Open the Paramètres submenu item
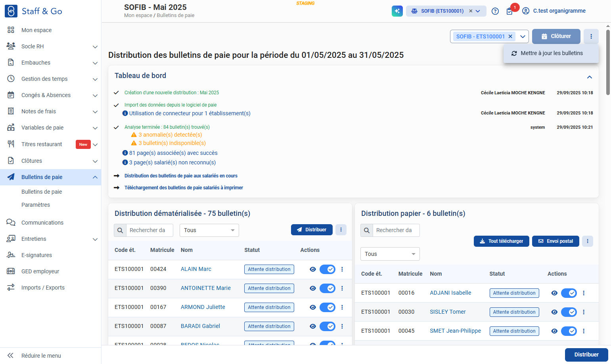The width and height of the screenshot is (611, 364). [x=36, y=205]
